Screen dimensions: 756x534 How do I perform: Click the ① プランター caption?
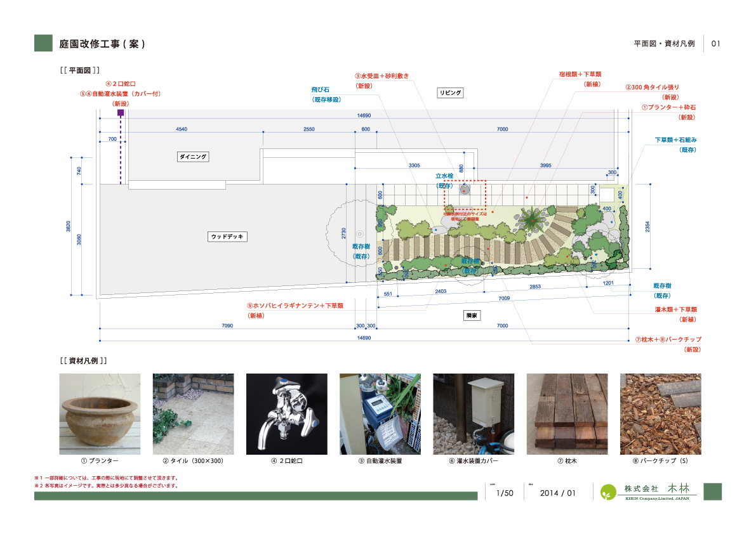point(100,461)
